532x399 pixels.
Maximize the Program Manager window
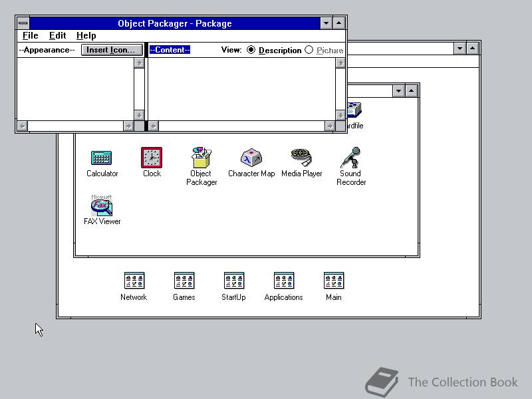[x=473, y=49]
